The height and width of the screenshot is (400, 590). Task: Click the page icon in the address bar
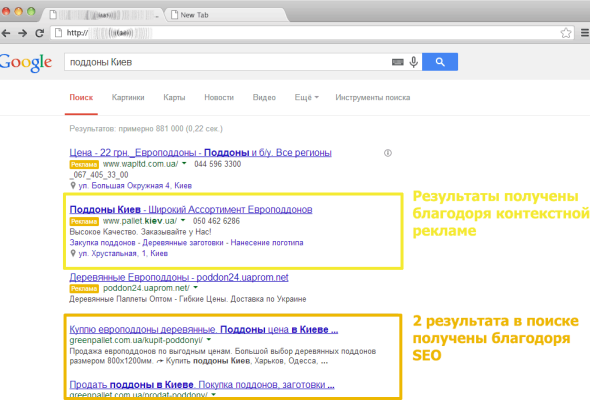pyautogui.click(x=58, y=33)
